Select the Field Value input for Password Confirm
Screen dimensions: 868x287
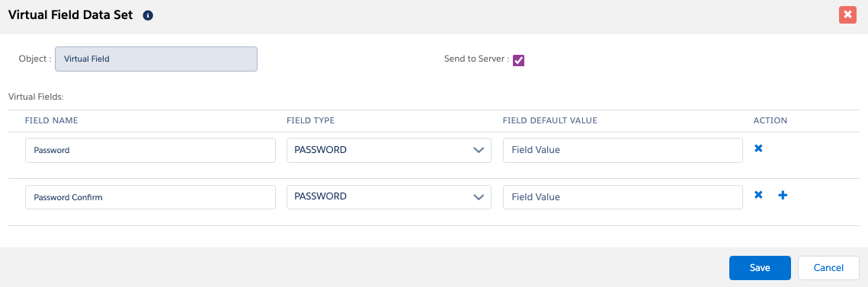pyautogui.click(x=623, y=197)
